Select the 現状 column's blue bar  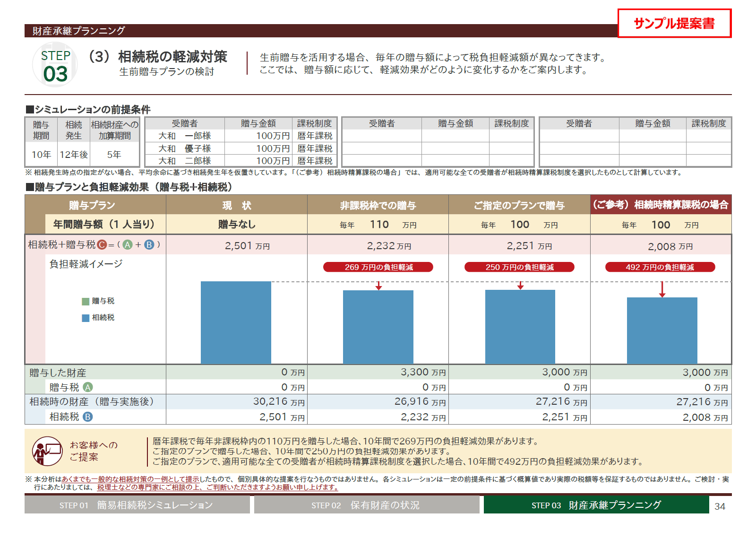coord(236,322)
